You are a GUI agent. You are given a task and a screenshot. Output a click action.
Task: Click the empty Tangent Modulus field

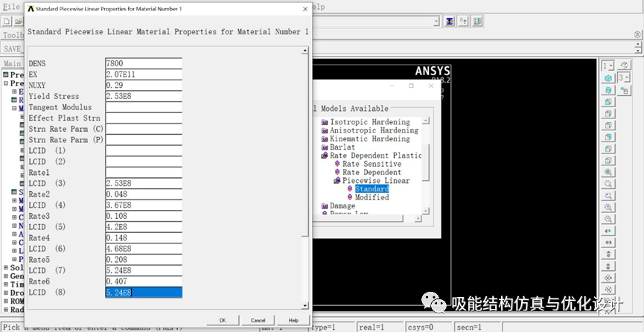click(144, 107)
